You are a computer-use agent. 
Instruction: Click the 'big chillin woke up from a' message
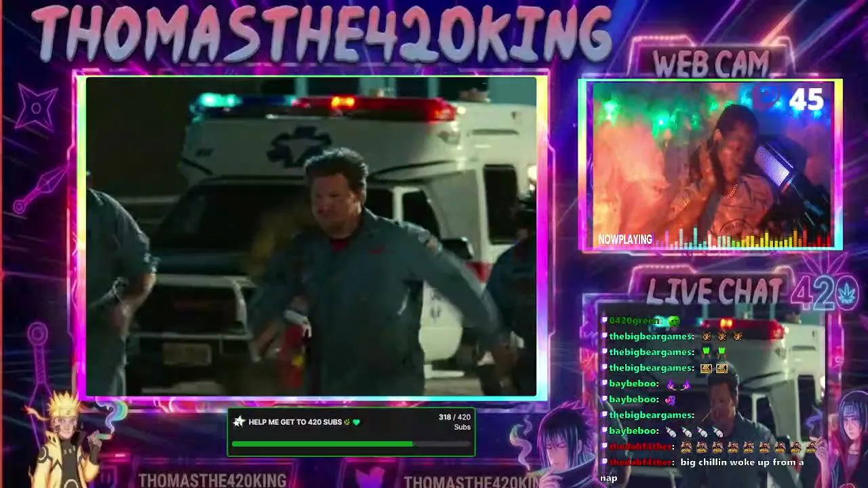(742, 462)
